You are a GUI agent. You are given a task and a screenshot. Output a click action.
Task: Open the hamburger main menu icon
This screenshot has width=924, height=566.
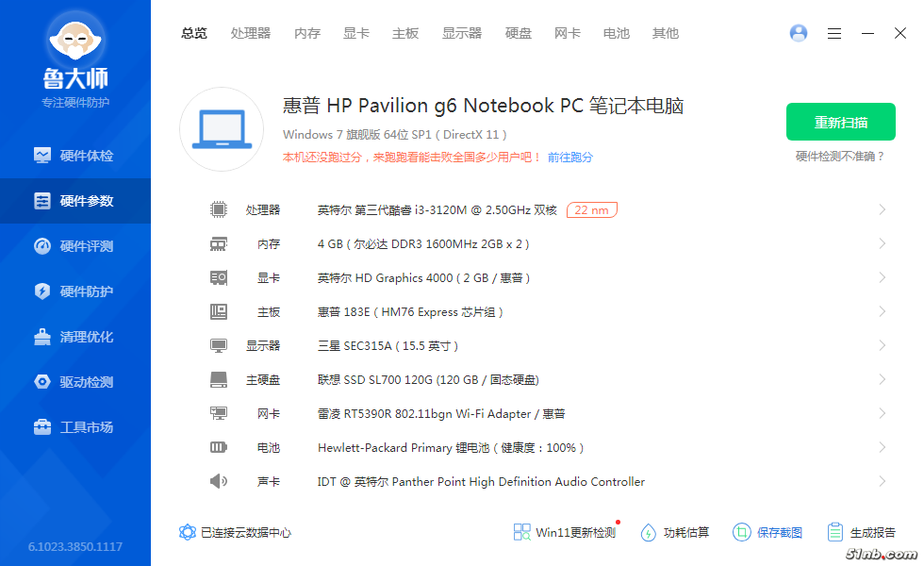coord(833,34)
